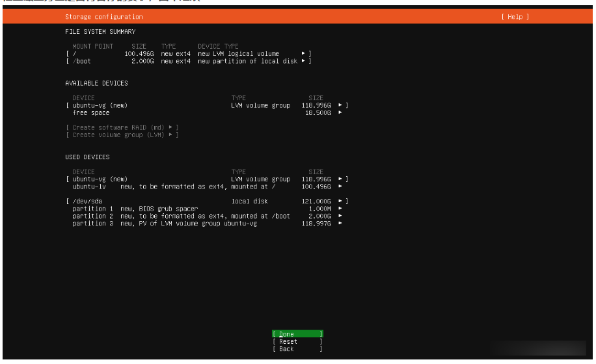Viewport: 596px width, 364px height.
Task: Expand the root mount point row arrow
Action: point(303,53)
